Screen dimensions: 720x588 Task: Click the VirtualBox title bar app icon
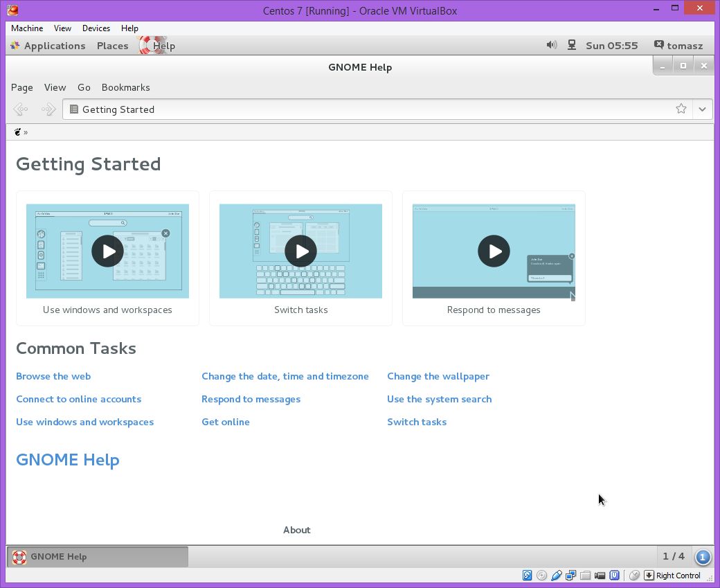pos(13,10)
